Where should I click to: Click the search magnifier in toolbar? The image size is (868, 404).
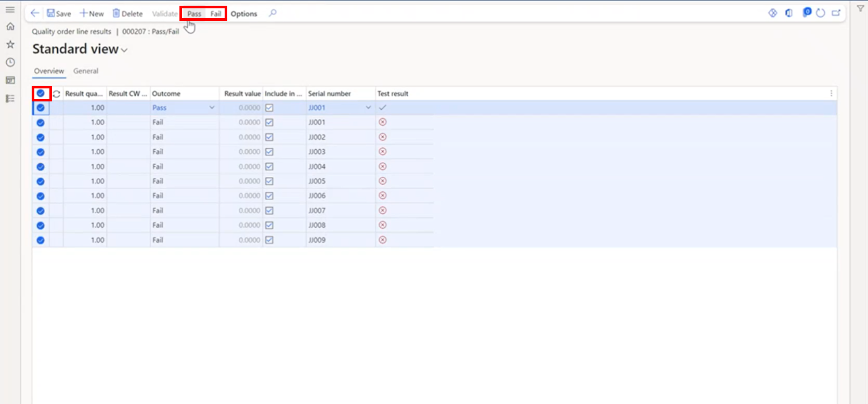pos(273,14)
